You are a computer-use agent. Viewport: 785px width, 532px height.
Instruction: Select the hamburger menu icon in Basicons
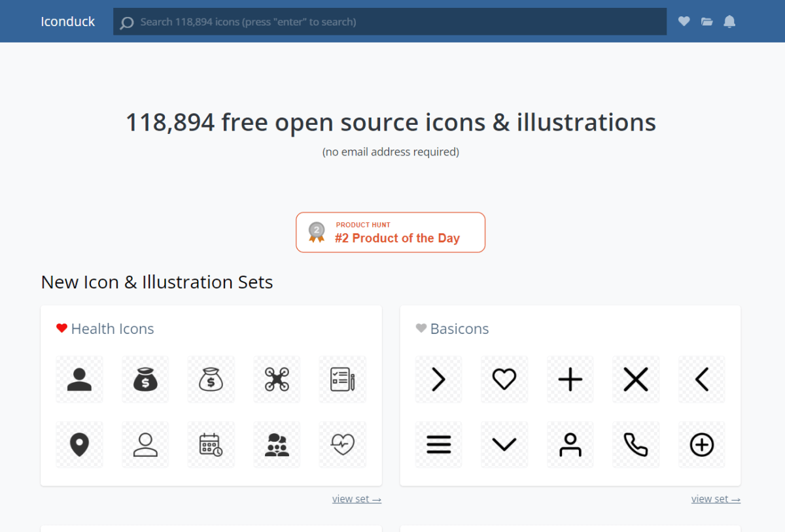click(438, 444)
